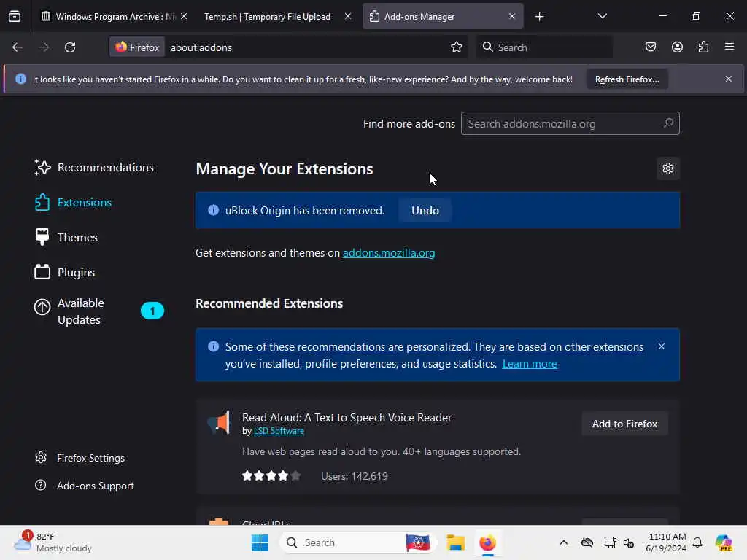This screenshot has height=560, width=747.
Task: Click the browser Search field
Action: 544,47
